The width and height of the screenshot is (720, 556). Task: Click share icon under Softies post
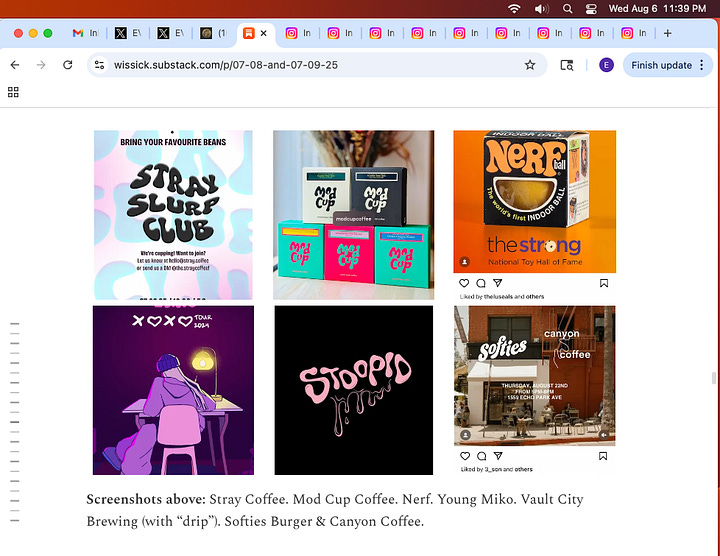coord(498,456)
